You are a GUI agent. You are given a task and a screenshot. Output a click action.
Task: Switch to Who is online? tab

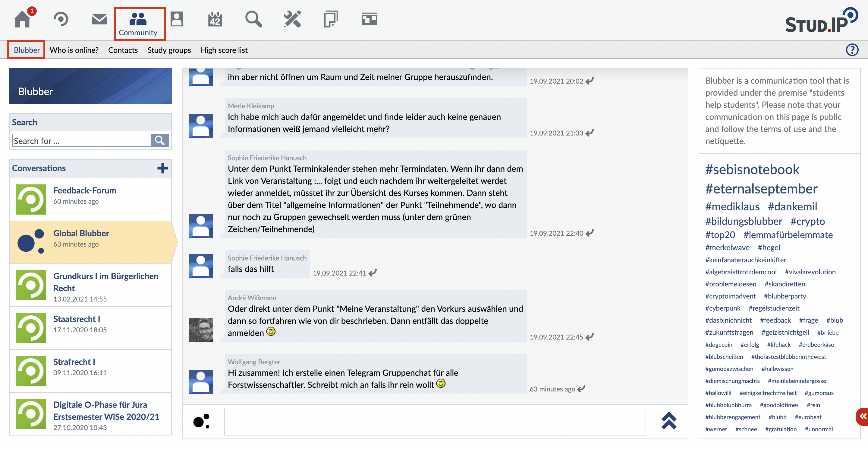pyautogui.click(x=74, y=50)
